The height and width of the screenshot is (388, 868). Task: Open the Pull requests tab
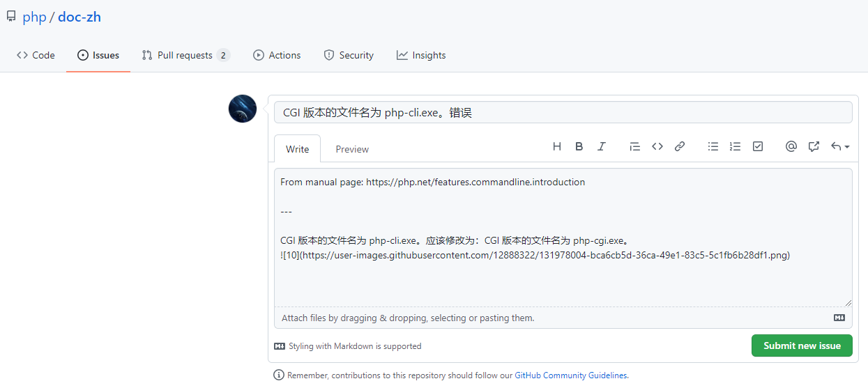[185, 55]
